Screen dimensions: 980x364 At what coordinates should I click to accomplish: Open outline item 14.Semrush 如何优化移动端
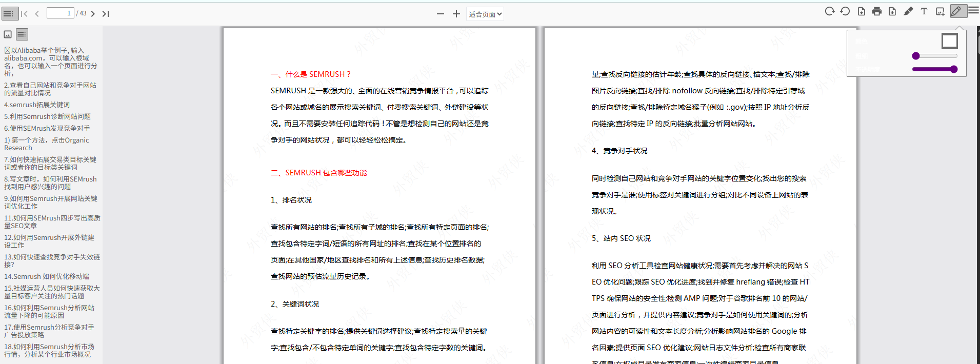[x=47, y=276]
